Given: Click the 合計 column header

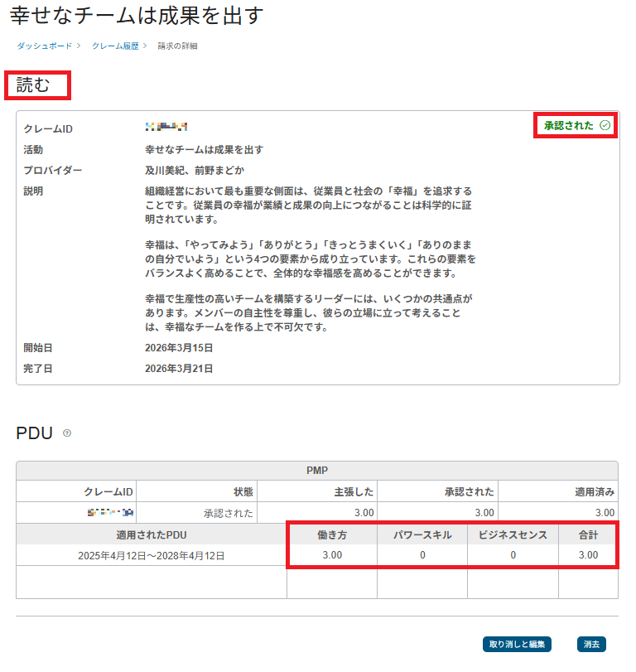Looking at the screenshot, I should point(588,535).
